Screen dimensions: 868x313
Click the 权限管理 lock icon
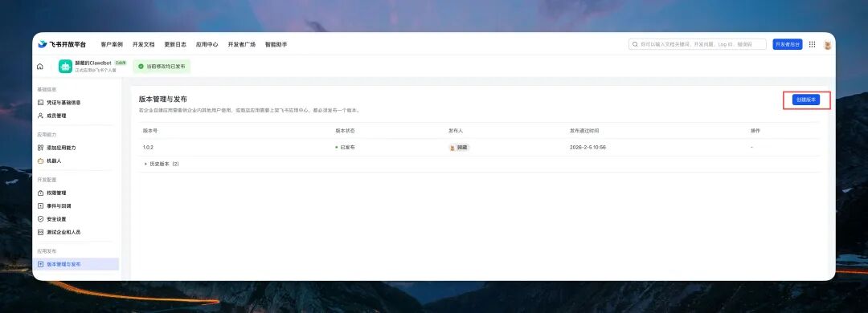coord(40,193)
